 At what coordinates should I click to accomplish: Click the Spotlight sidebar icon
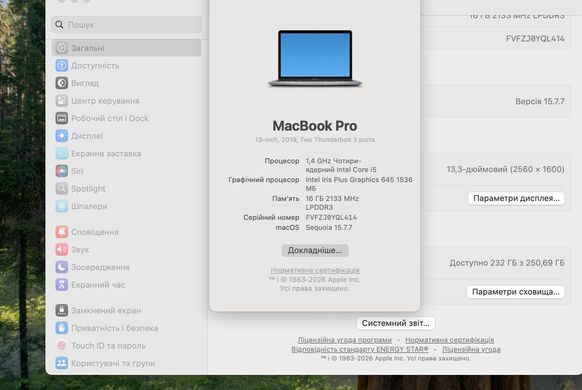62,189
